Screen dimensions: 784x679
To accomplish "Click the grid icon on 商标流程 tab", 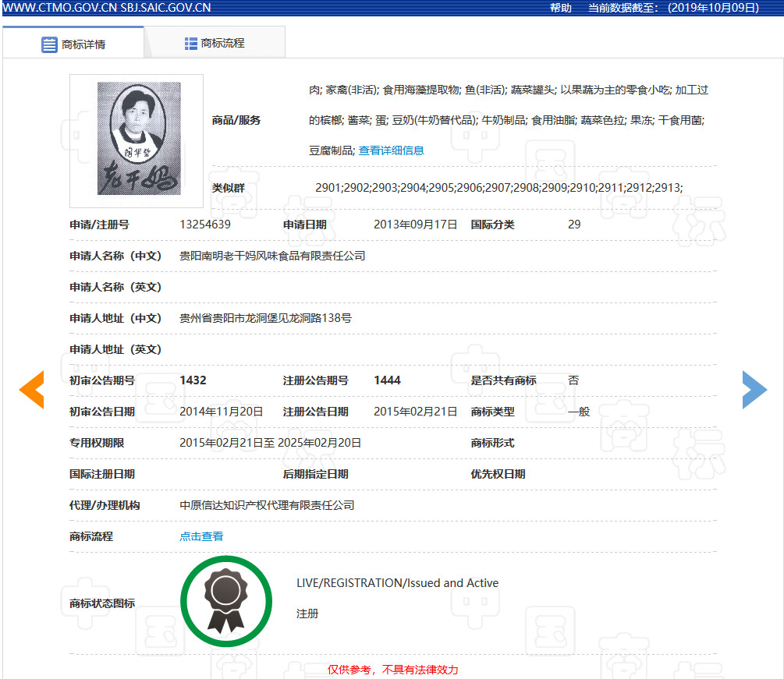I will coord(190,42).
